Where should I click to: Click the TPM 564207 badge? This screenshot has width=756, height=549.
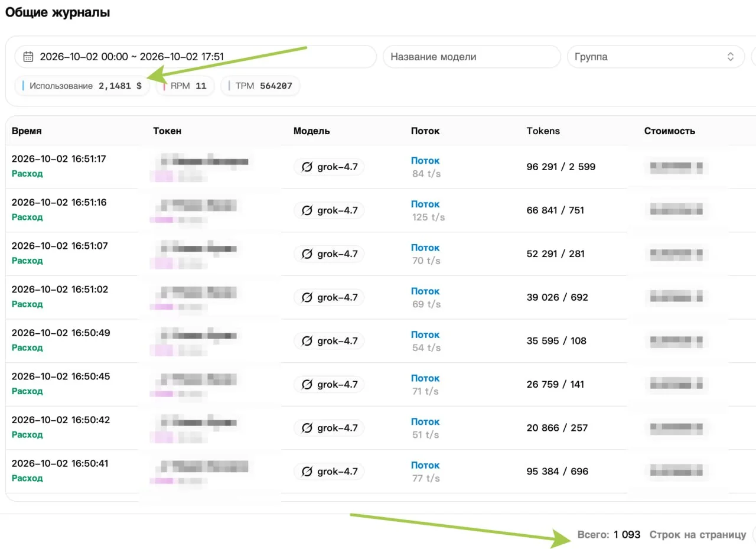pyautogui.click(x=260, y=86)
